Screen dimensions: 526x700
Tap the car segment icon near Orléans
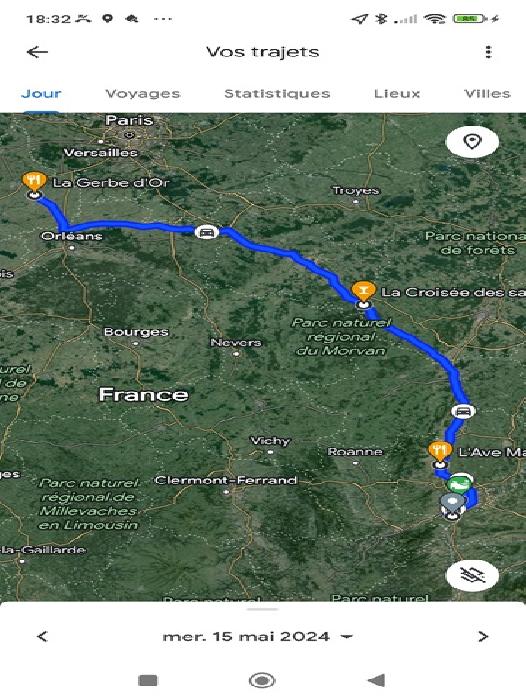click(x=206, y=232)
